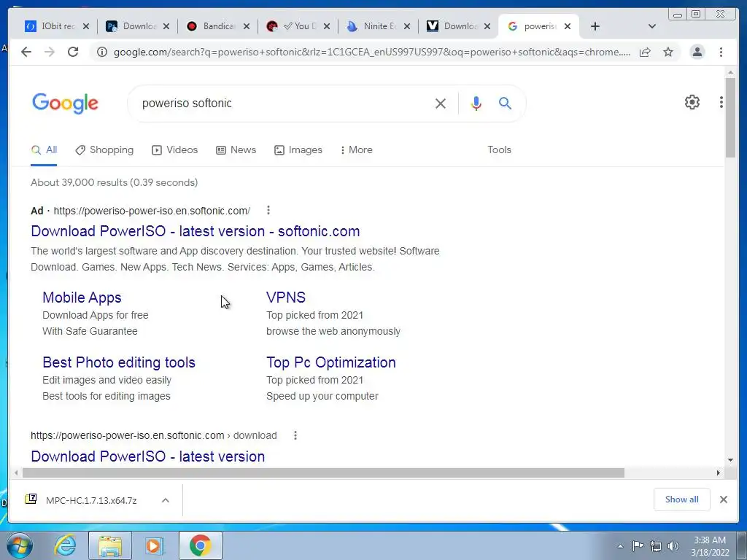Open Chrome's three-dot menu

pos(721,52)
